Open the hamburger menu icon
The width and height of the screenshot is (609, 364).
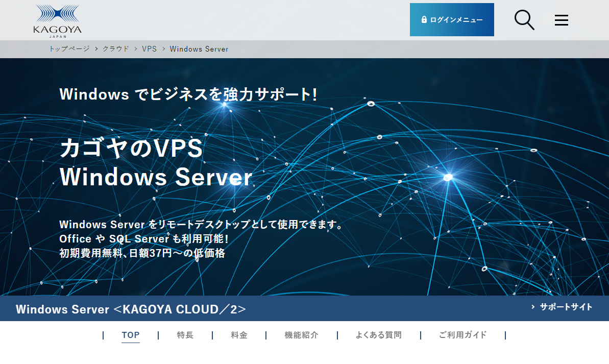click(x=561, y=20)
